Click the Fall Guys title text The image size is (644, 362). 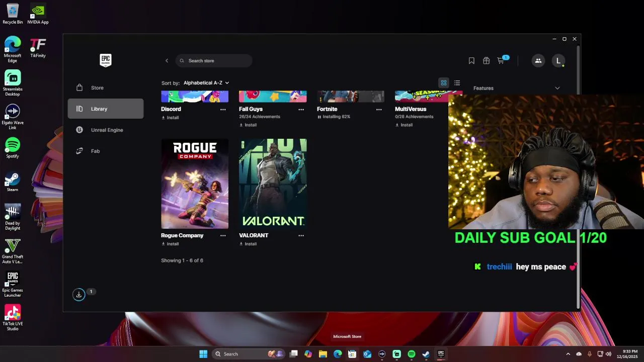tap(251, 109)
